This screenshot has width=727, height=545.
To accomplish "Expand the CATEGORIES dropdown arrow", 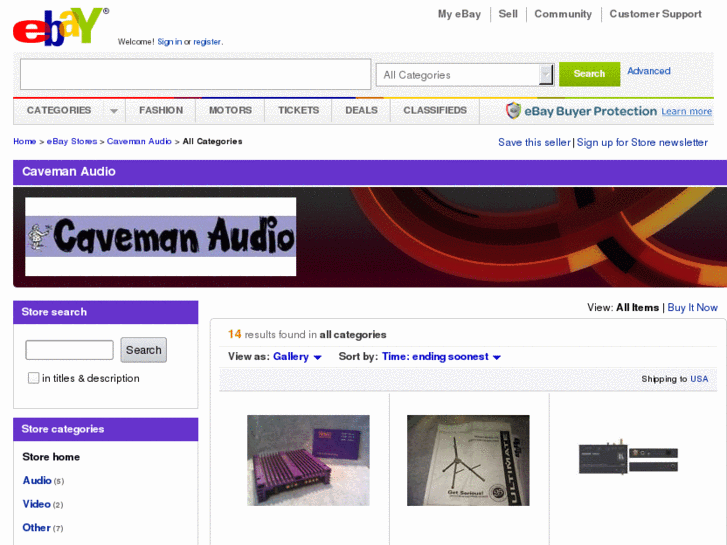I will pos(114,111).
